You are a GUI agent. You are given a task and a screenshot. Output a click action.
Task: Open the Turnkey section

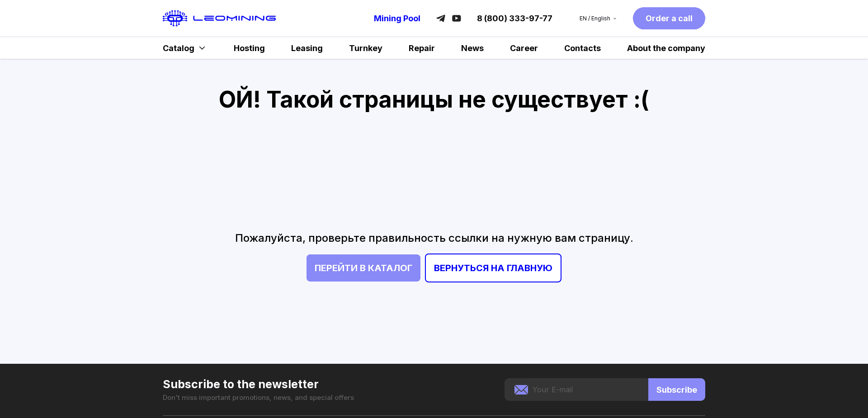tap(365, 48)
